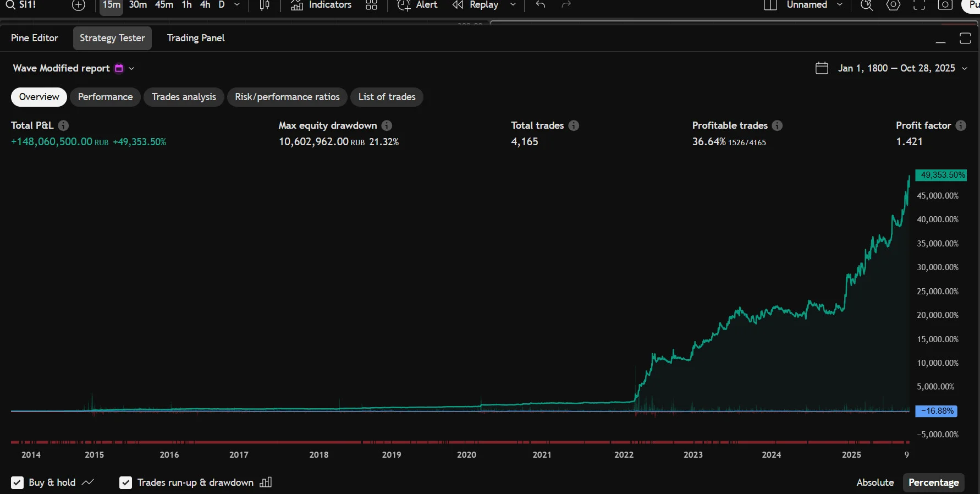The height and width of the screenshot is (494, 980).
Task: Open the candlestick chart type selector
Action: [265, 6]
